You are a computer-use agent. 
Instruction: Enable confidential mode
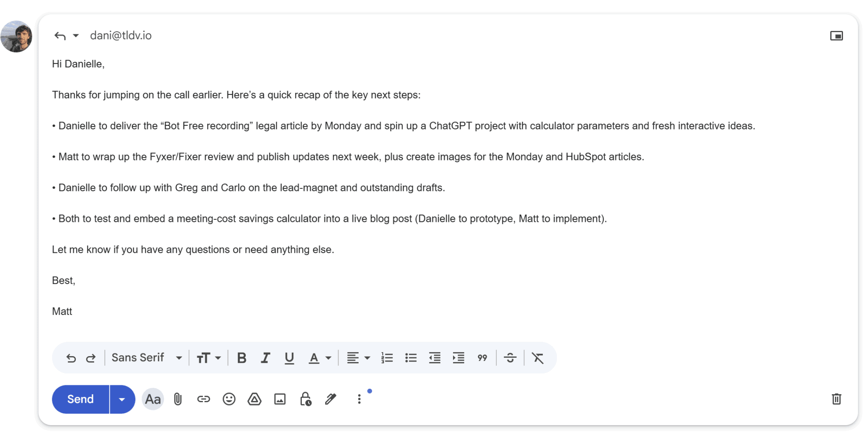coord(305,399)
